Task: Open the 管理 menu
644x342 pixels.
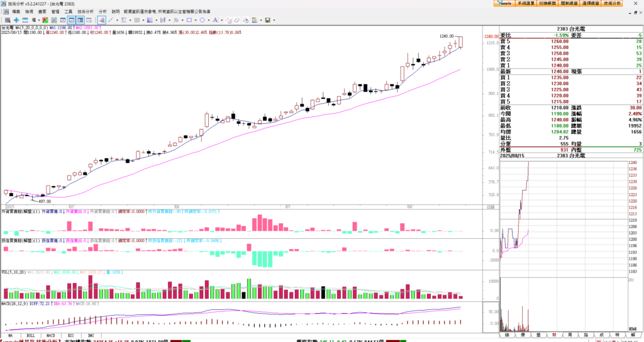Action: coord(55,11)
